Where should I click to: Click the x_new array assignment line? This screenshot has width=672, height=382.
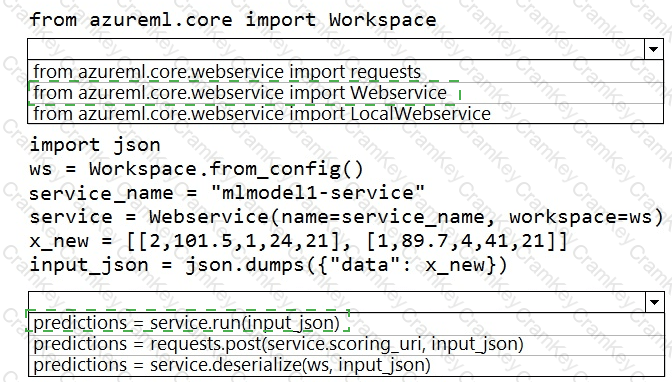(298, 241)
